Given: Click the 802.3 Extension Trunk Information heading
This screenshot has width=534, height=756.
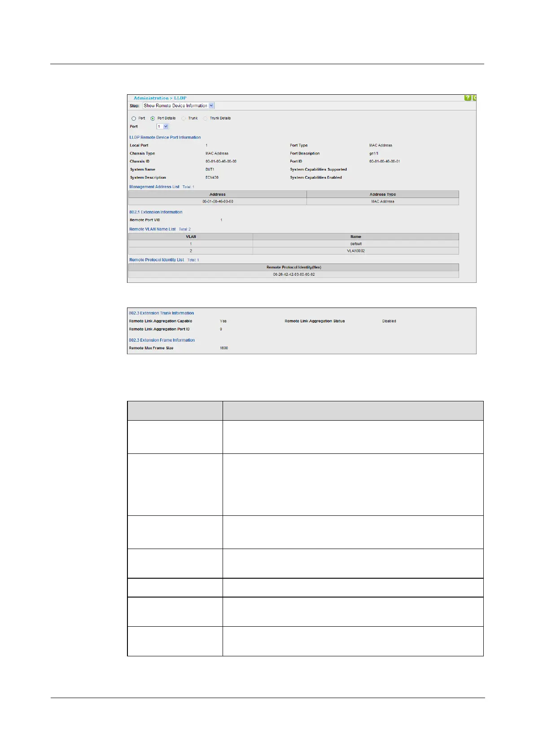Looking at the screenshot, I should click(162, 313).
